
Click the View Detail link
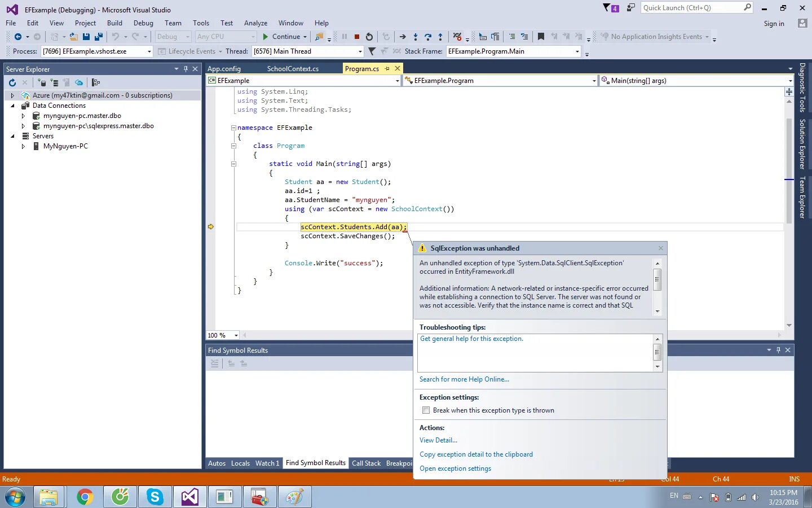point(438,440)
